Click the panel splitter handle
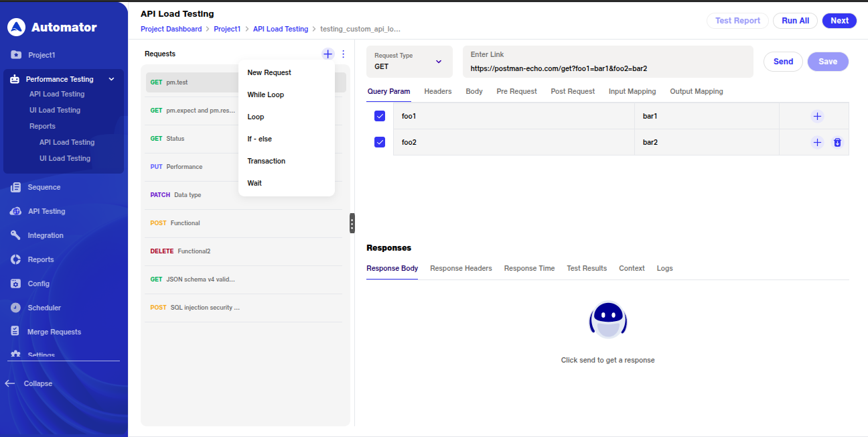This screenshot has height=437, width=868. (352, 223)
